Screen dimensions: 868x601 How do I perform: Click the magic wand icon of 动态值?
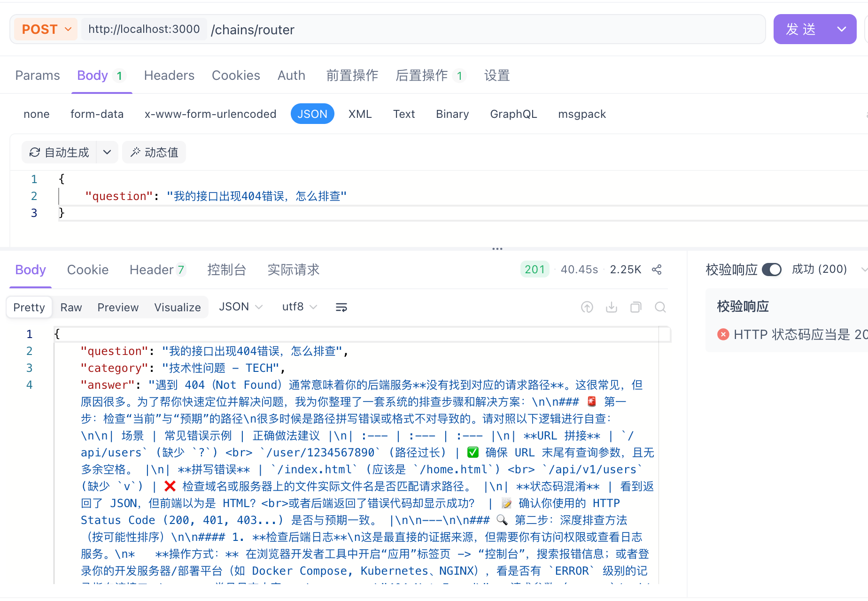pos(135,152)
